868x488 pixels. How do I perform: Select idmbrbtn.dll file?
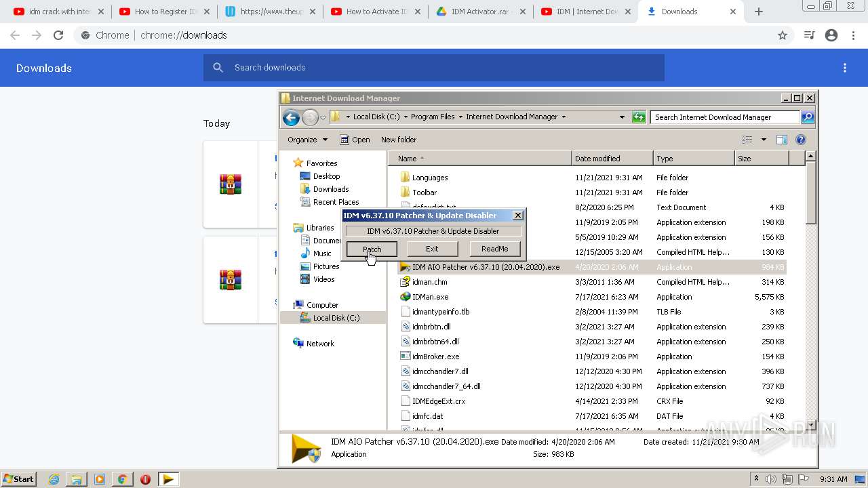pyautogui.click(x=431, y=327)
